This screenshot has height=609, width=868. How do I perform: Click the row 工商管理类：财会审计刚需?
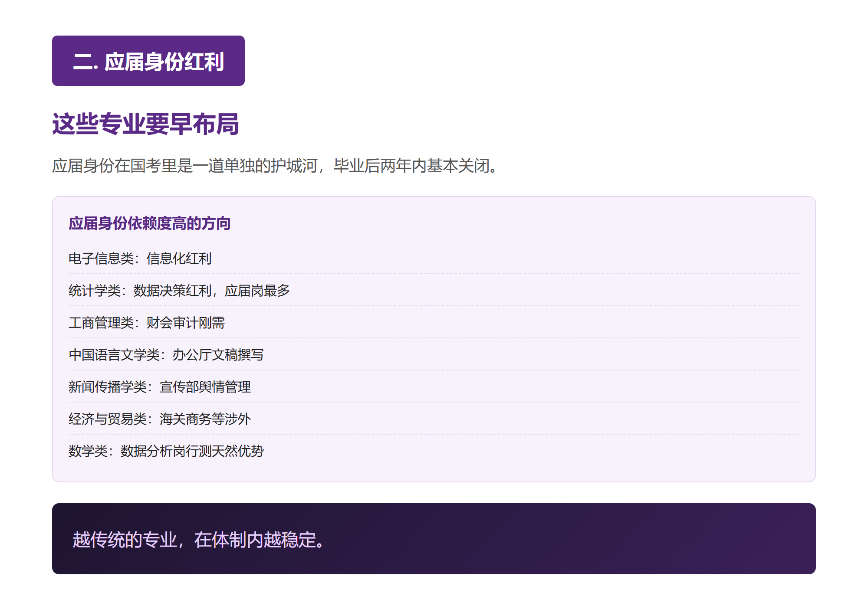tap(434, 323)
